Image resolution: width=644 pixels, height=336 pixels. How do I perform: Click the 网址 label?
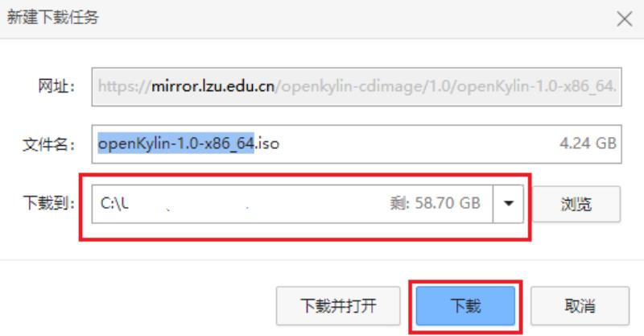[x=56, y=86]
